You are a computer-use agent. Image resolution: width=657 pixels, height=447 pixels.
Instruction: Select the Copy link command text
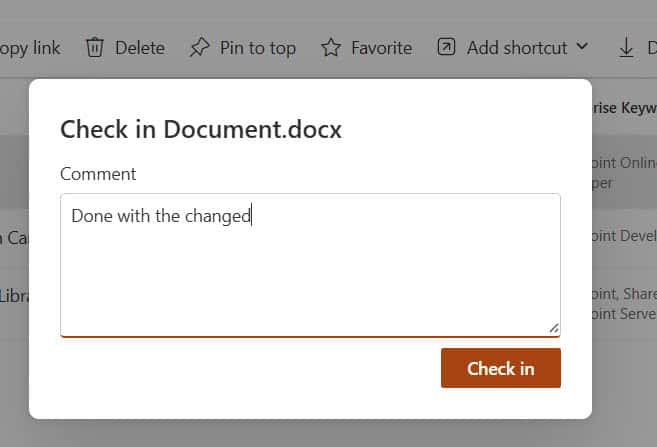(30, 48)
